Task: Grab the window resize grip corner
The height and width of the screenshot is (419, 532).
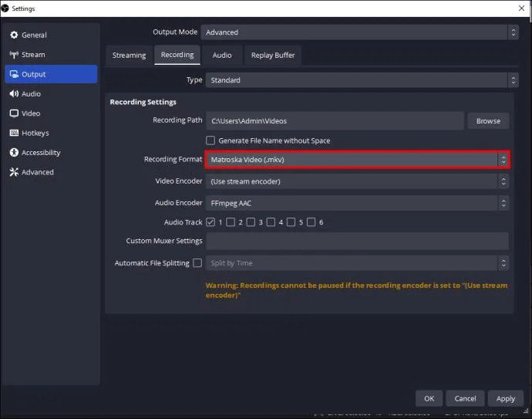Action: [x=526, y=411]
